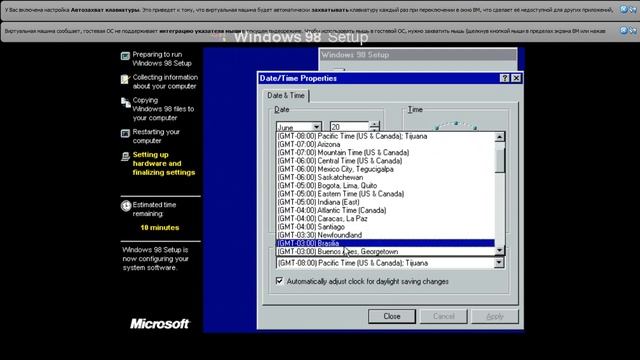The image size is (640, 360).
Task: Pick Santiago time zone
Action: [x=385, y=227]
